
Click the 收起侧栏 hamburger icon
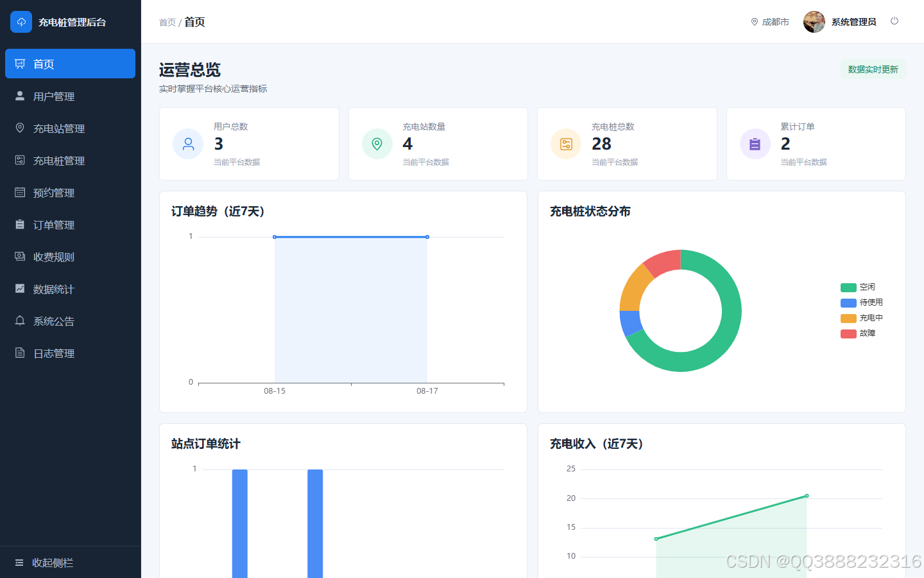(19, 563)
